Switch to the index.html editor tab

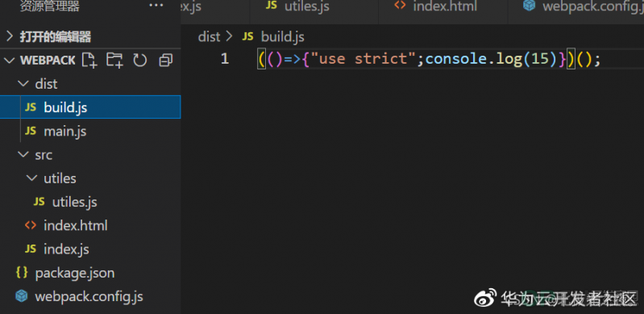(x=436, y=6)
